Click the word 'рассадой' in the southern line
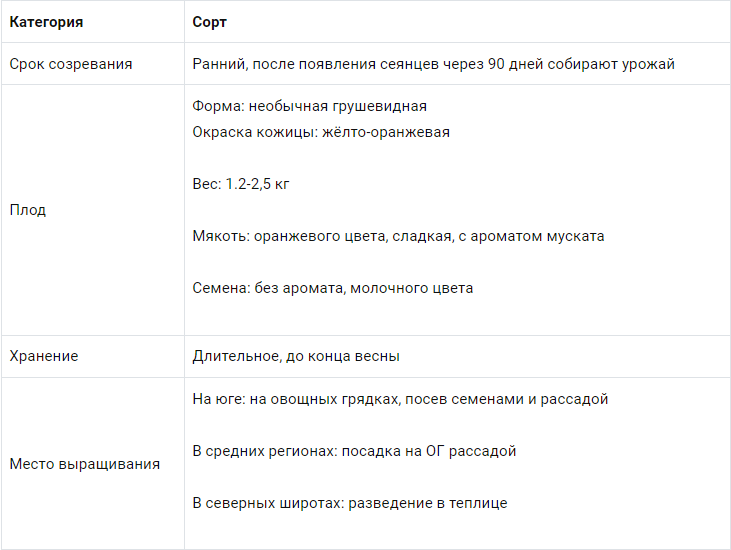 (x=574, y=399)
